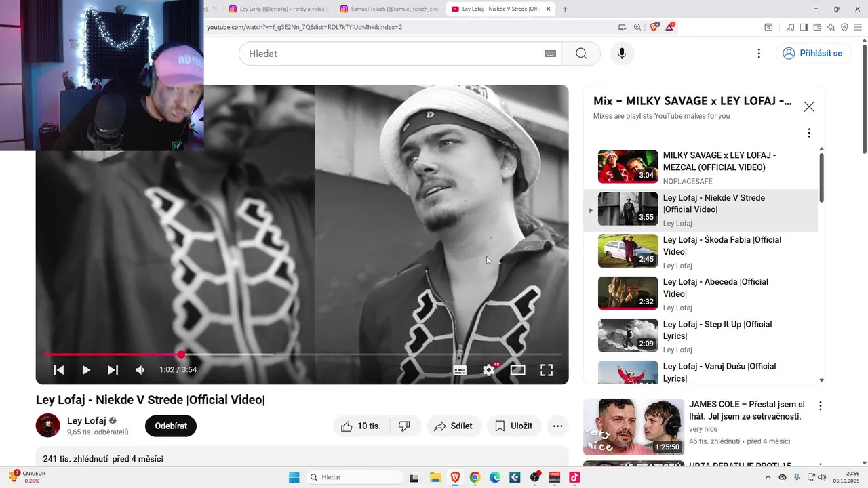
Task: Open the Ley Lofaj channel name link
Action: pyautogui.click(x=86, y=420)
